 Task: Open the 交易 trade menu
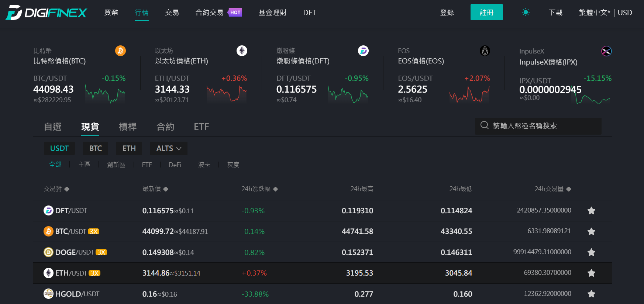tap(172, 13)
